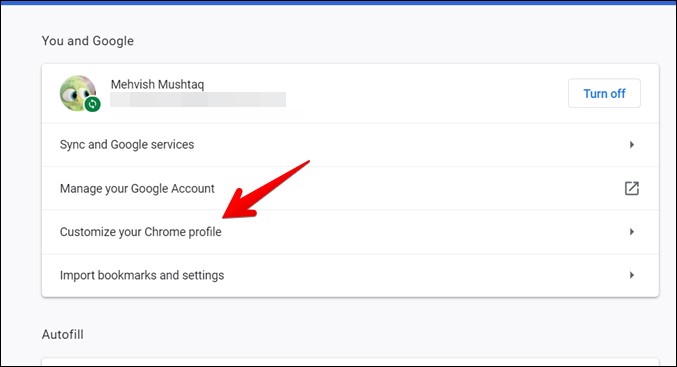This screenshot has width=677, height=367.
Task: Open Sync and Google services
Action: 350,145
